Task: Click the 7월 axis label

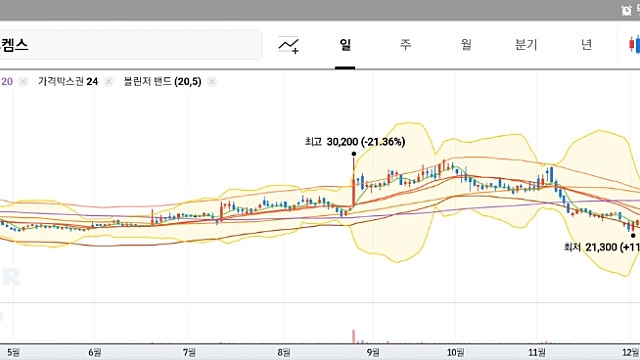Action: point(189,352)
